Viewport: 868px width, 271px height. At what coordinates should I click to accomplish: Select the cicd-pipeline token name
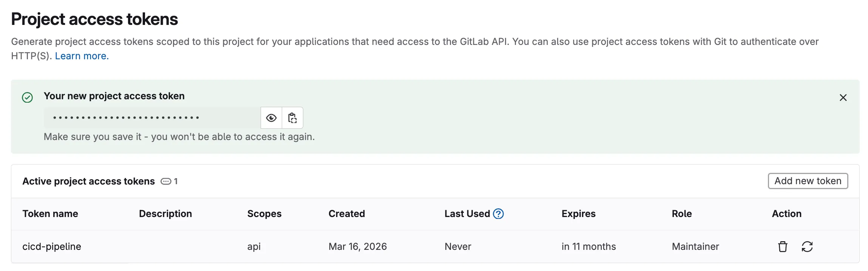pos(52,247)
